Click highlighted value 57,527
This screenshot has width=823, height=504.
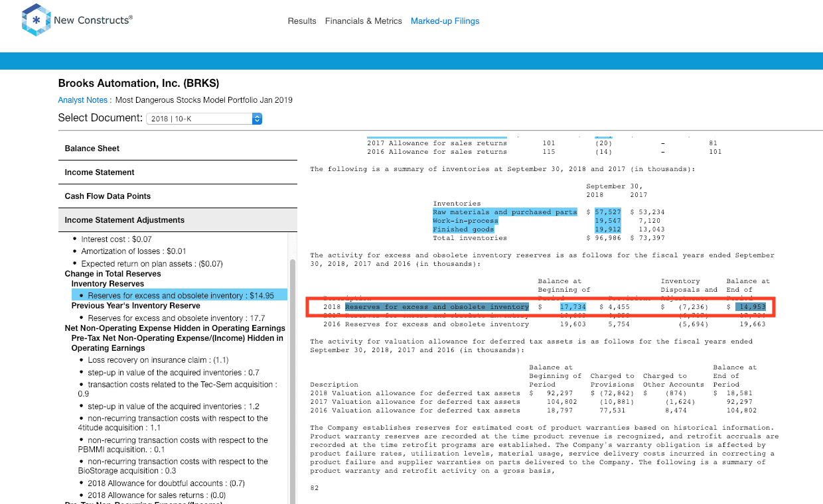[608, 212]
